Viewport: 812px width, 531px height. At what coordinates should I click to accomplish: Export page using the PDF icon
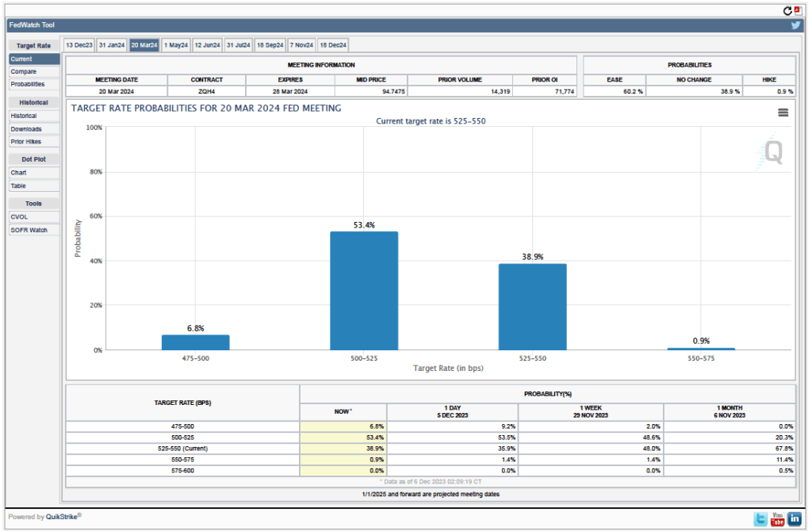click(x=798, y=10)
